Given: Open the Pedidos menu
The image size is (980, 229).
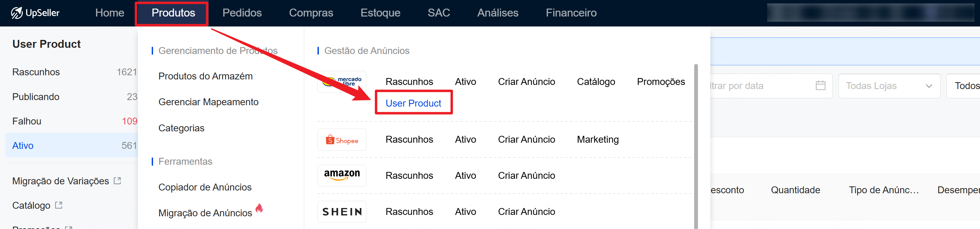Looking at the screenshot, I should pos(242,13).
